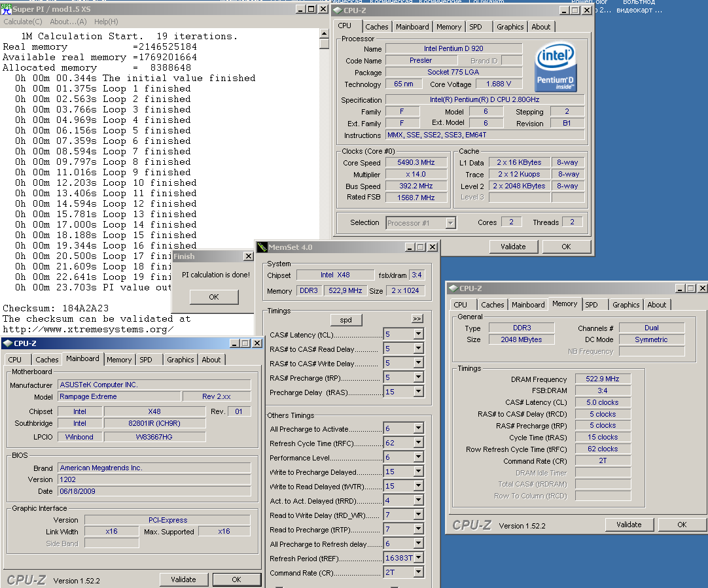Open Mainboard tab in right CPU-Z Memory window

pyautogui.click(x=528, y=305)
